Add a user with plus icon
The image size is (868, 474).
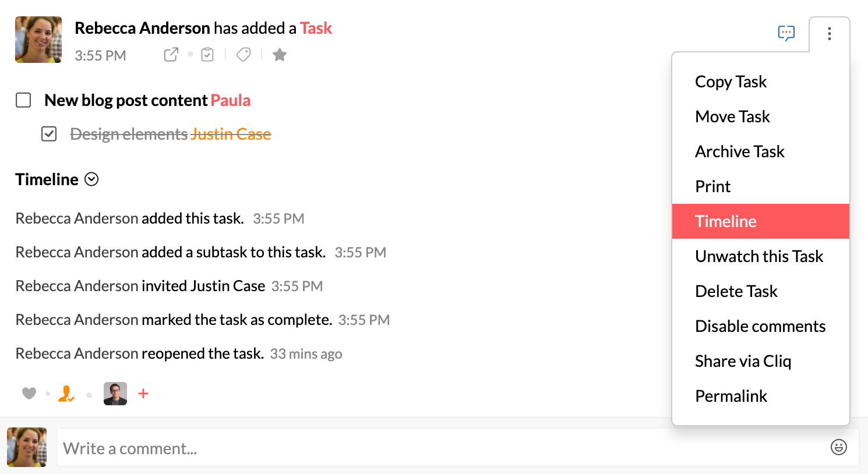point(143,394)
